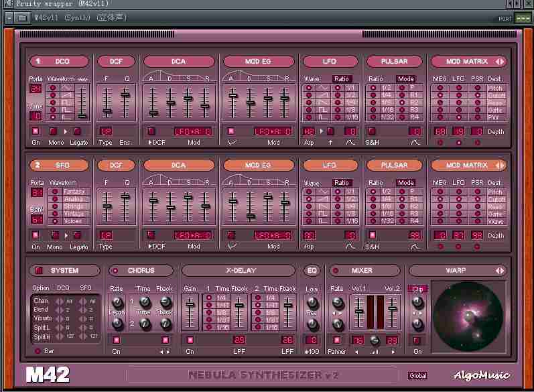Switch to Mode tab in layer 1 PULSAR
534x392 pixels.
click(406, 79)
